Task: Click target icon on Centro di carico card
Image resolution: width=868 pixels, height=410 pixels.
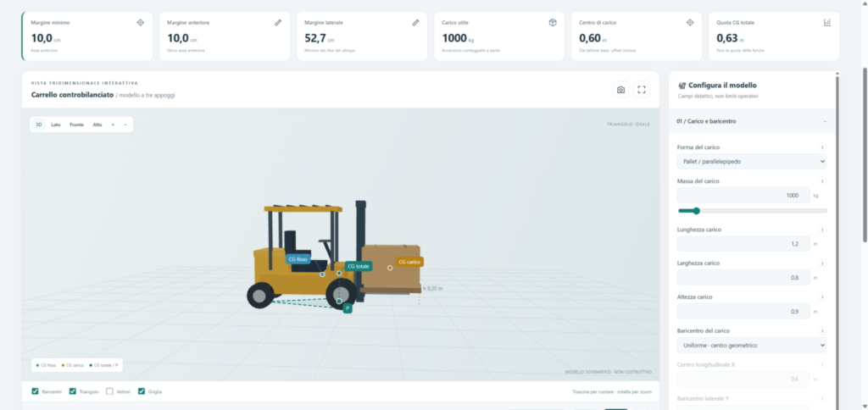Action: pyautogui.click(x=690, y=23)
